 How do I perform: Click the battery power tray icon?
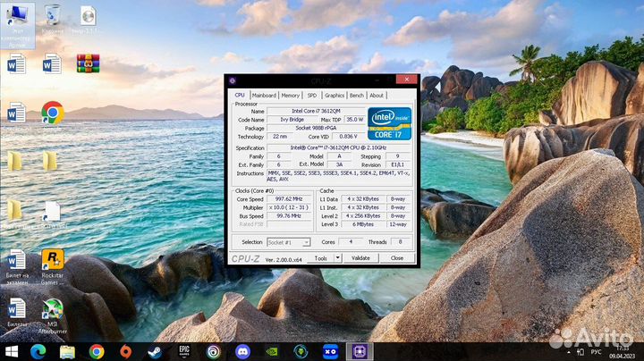click(x=580, y=352)
